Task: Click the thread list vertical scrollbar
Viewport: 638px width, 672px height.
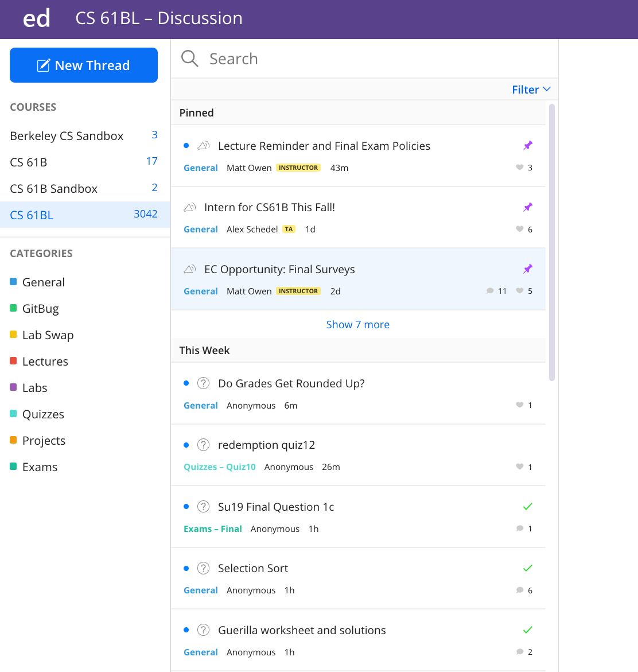Action: point(552,241)
